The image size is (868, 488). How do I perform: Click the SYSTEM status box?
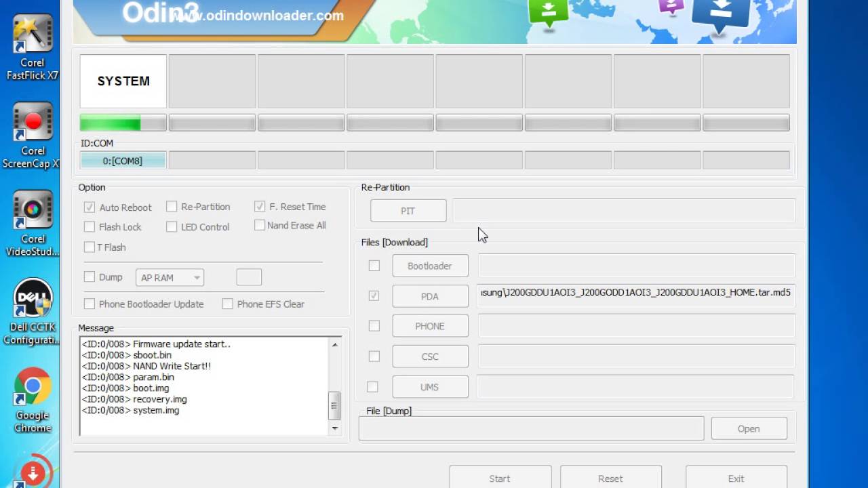[x=123, y=81]
